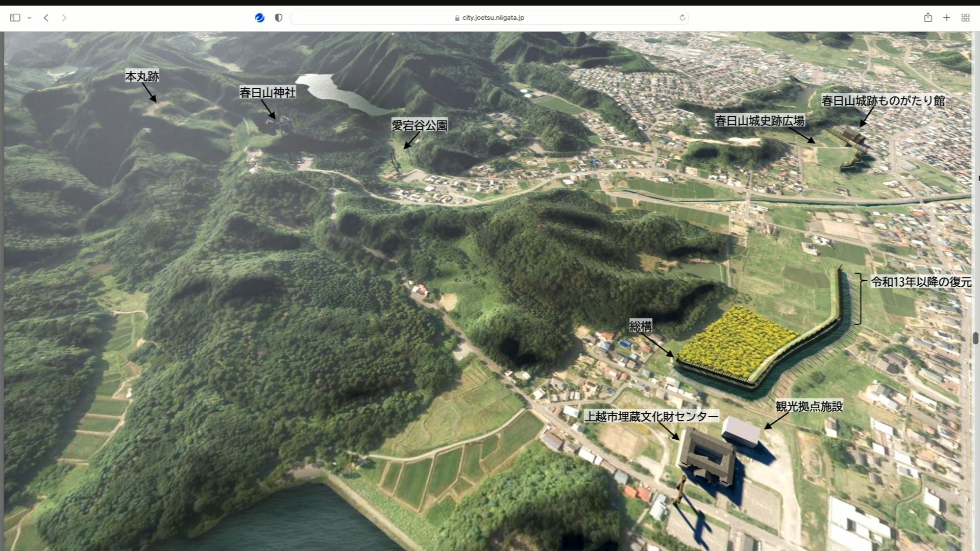The image size is (980, 551).
Task: Click the 上越市埋蔵文化財センター label
Action: click(651, 416)
